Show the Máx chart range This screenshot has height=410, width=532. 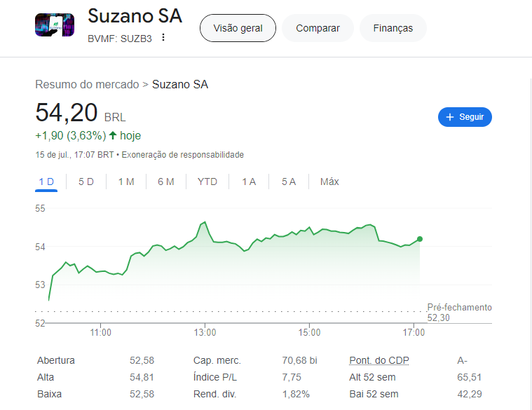point(329,182)
